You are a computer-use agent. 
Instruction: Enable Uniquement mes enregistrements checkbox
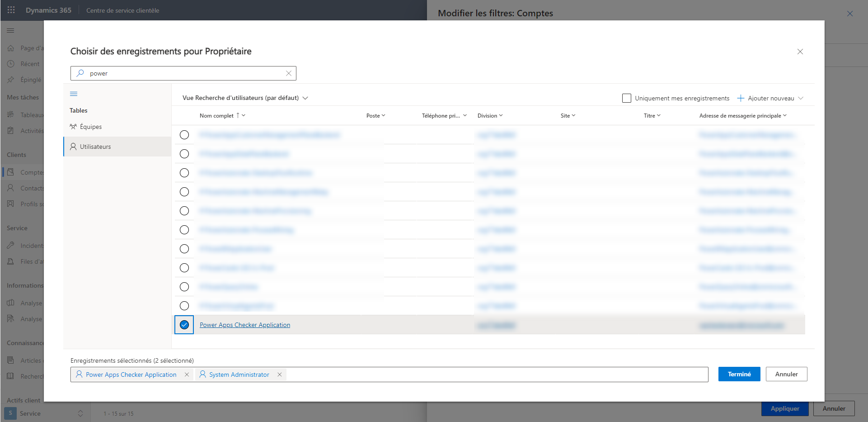point(626,98)
